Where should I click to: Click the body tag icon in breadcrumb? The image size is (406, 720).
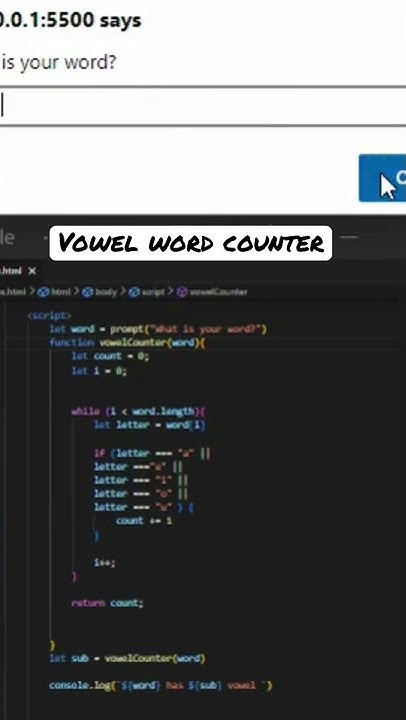tap(87, 292)
